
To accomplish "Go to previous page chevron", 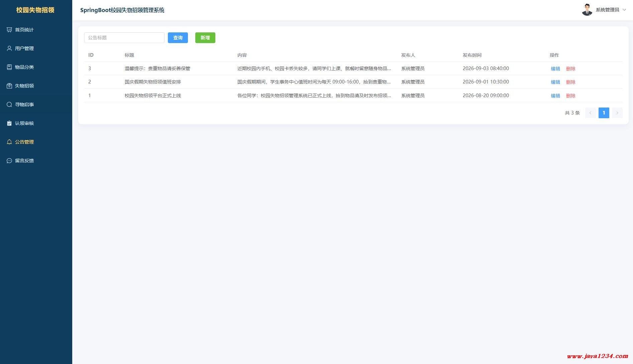I will click(x=591, y=113).
